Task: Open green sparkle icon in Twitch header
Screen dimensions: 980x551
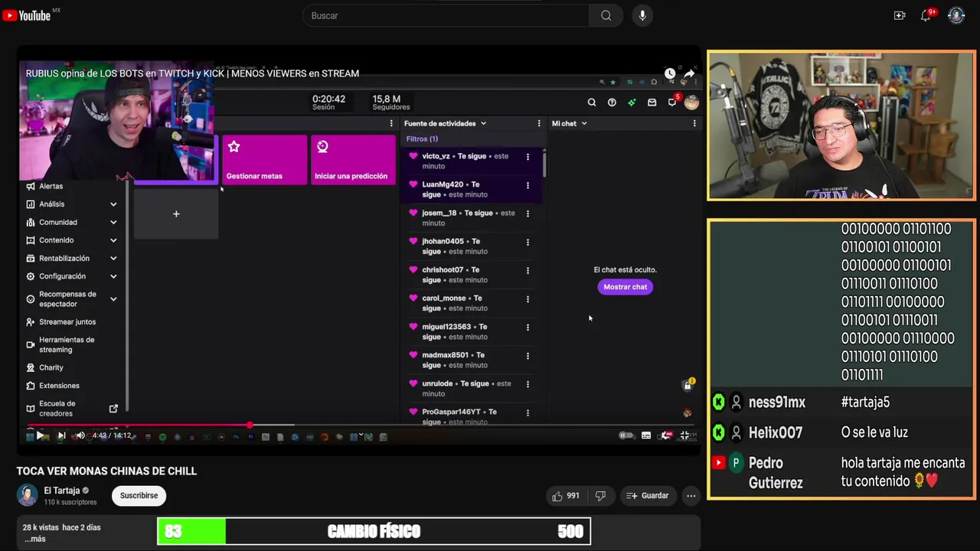Action: pos(632,102)
